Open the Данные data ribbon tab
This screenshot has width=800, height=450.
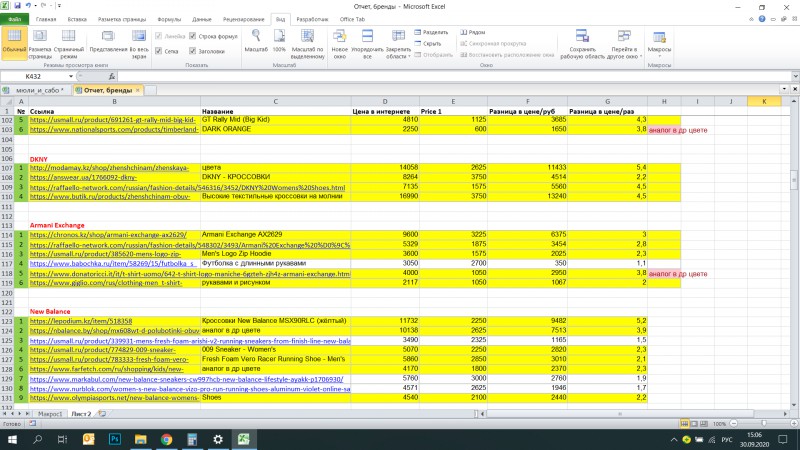click(202, 19)
